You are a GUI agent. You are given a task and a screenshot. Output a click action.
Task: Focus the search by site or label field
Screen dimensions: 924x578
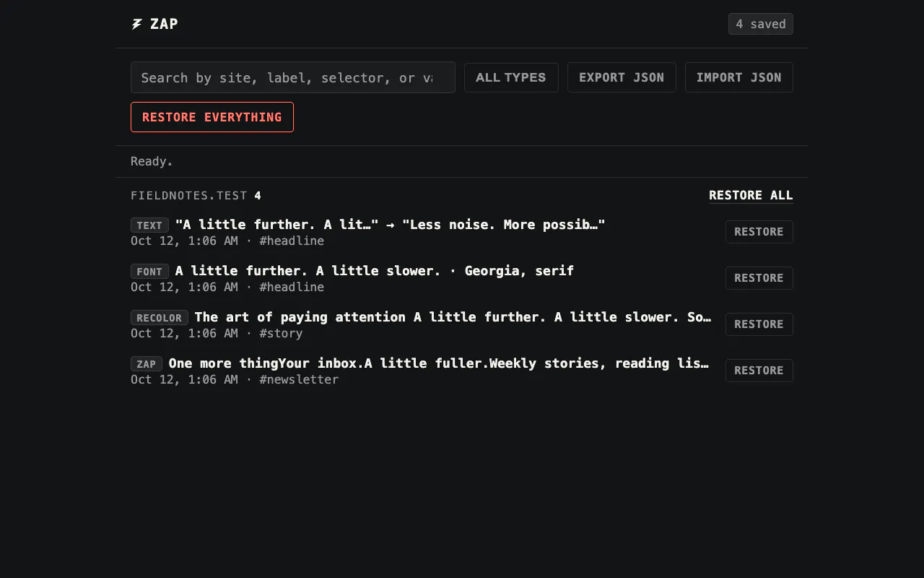293,77
